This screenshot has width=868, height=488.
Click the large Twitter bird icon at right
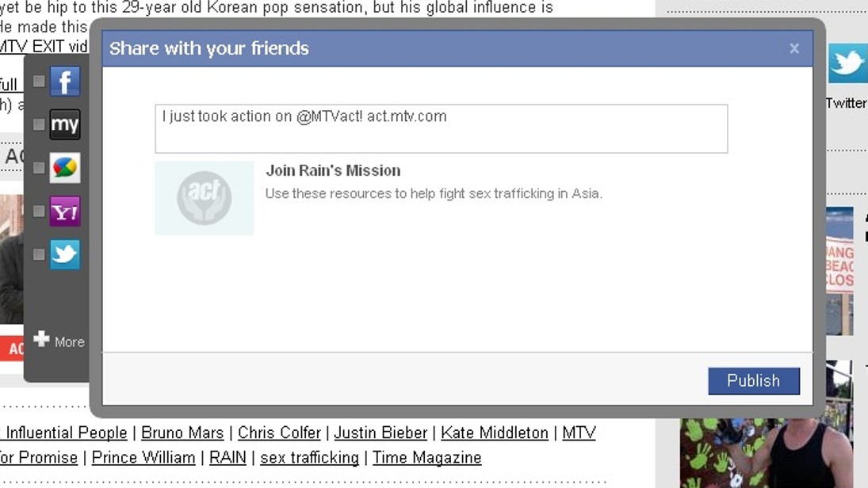(847, 63)
